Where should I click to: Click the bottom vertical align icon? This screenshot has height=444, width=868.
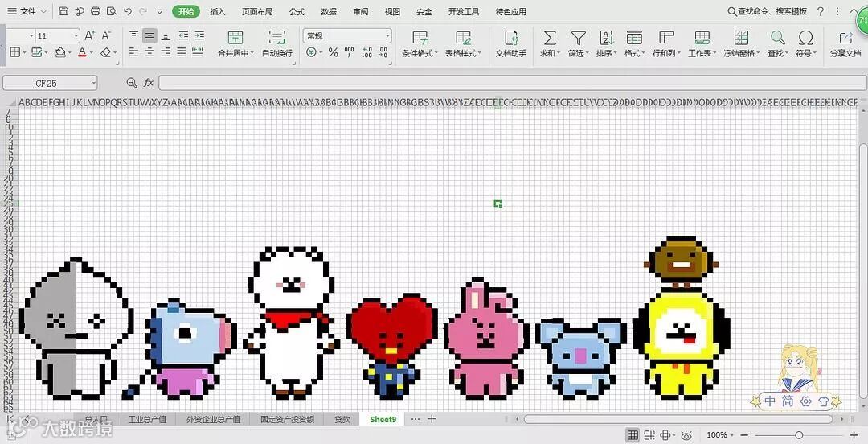166,35
